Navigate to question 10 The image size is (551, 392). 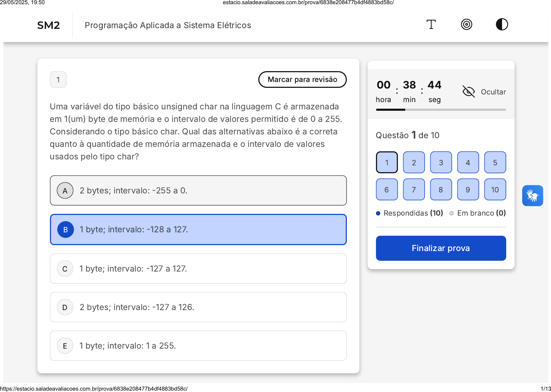495,190
